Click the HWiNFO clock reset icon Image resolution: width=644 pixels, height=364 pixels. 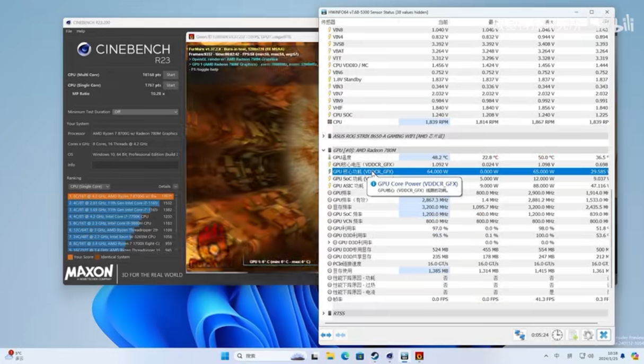(557, 335)
